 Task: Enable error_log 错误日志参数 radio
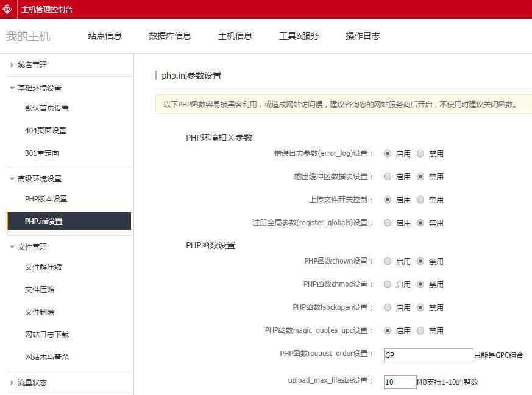[388, 153]
